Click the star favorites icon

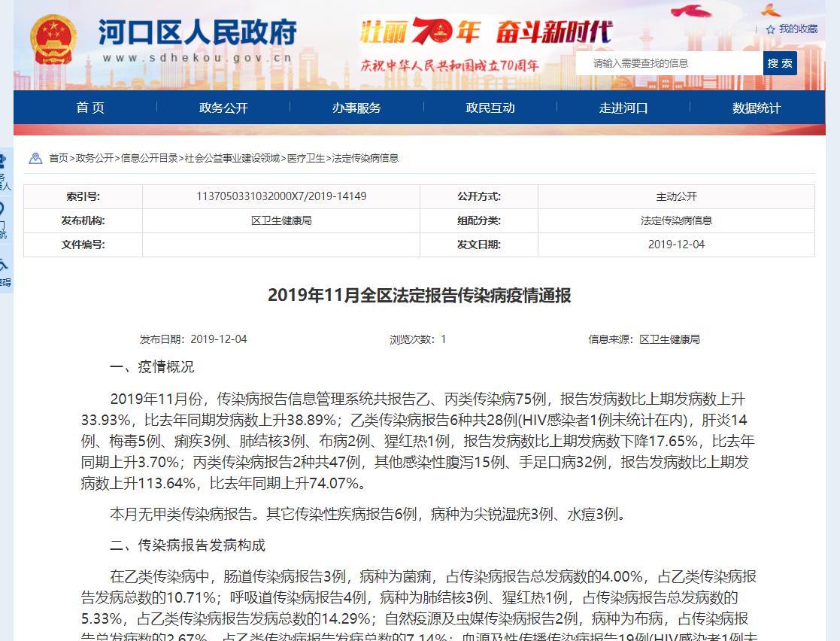coord(770,29)
